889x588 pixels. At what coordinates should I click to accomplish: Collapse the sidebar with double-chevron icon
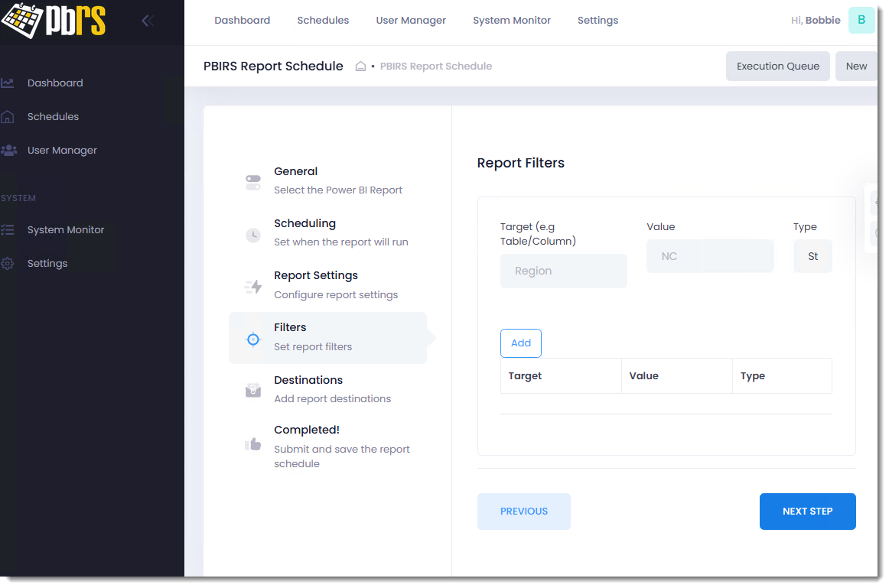point(148,21)
